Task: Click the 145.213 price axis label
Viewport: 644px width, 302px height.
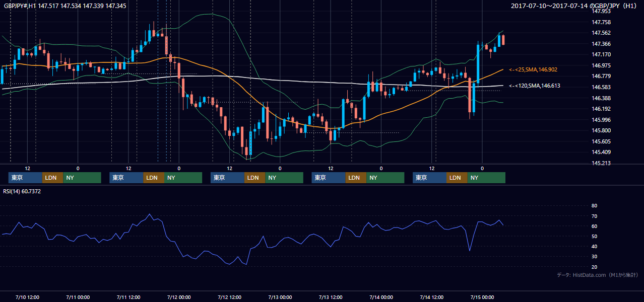Action: [601, 163]
